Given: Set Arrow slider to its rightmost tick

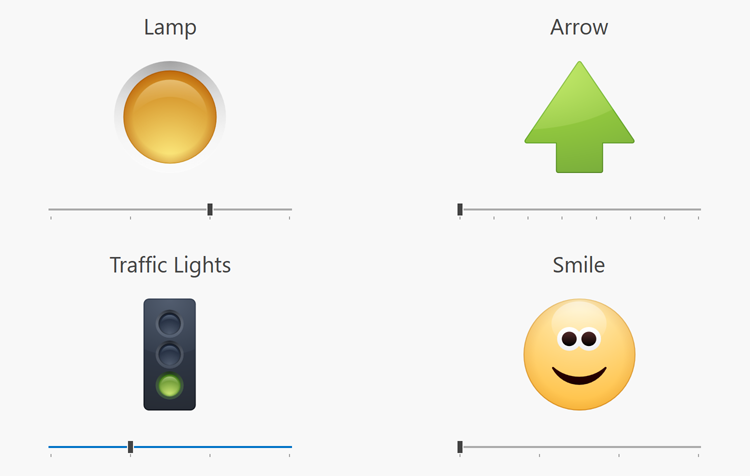Looking at the screenshot, I should (x=699, y=209).
